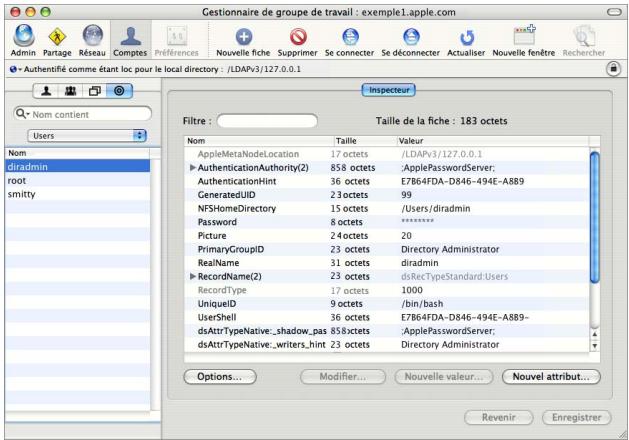Screen dimensions: 629x440
Task: Select the UserShell attribute
Action: coord(387,317)
